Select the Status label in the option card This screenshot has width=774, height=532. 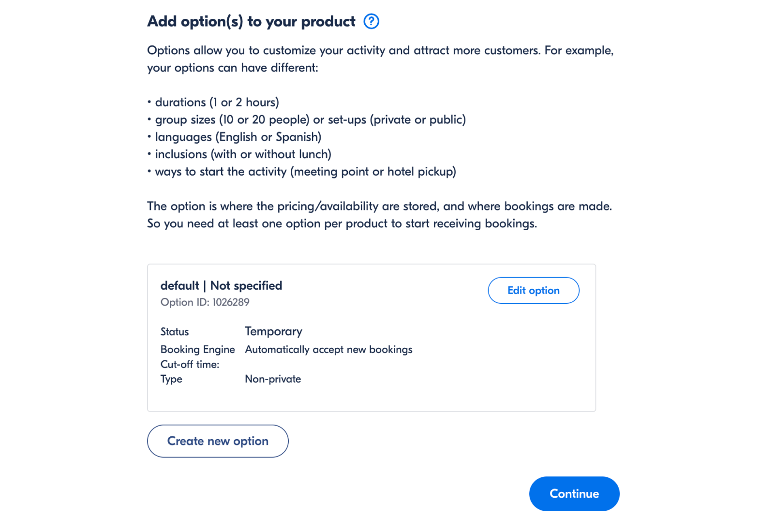click(x=175, y=332)
